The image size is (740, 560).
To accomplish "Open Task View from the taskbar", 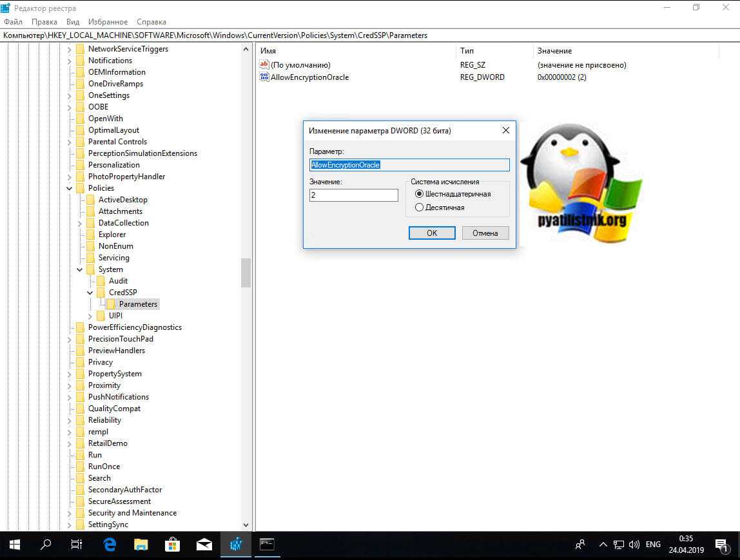I will [77, 545].
